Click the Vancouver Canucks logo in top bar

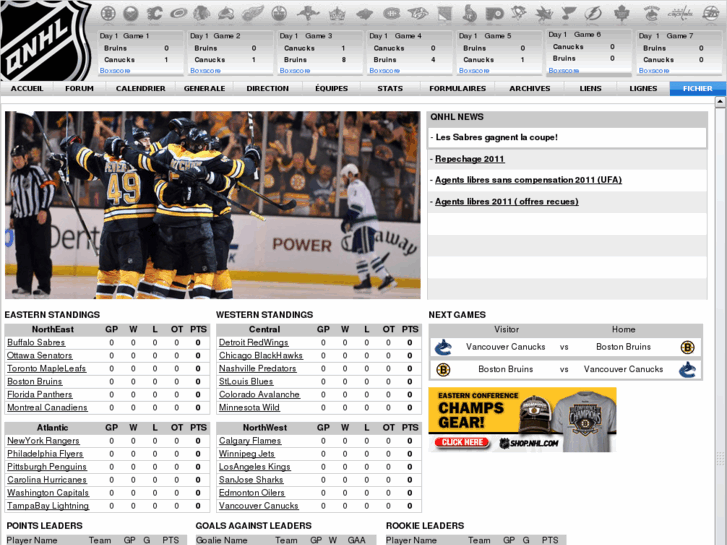651,13
